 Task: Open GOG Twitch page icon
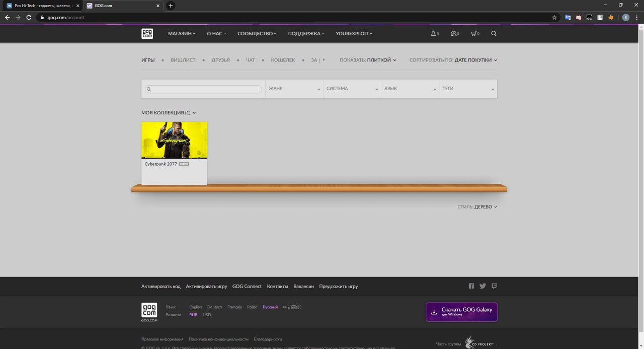tap(495, 286)
